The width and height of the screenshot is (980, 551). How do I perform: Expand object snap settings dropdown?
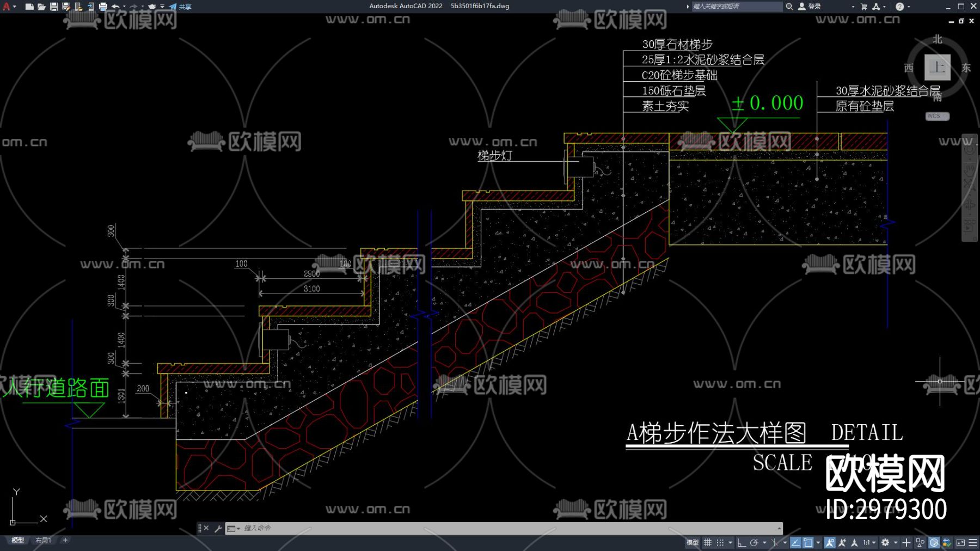[818, 542]
